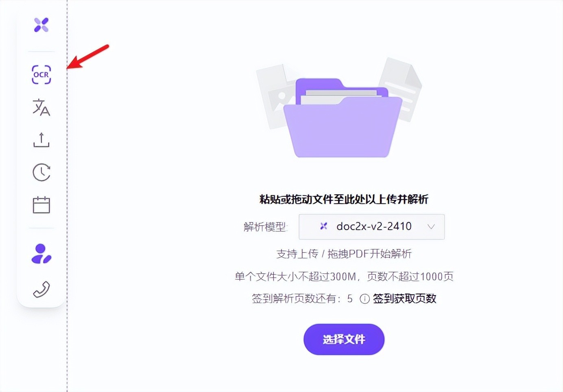Open the history clock icon
563x392 pixels.
click(x=41, y=172)
